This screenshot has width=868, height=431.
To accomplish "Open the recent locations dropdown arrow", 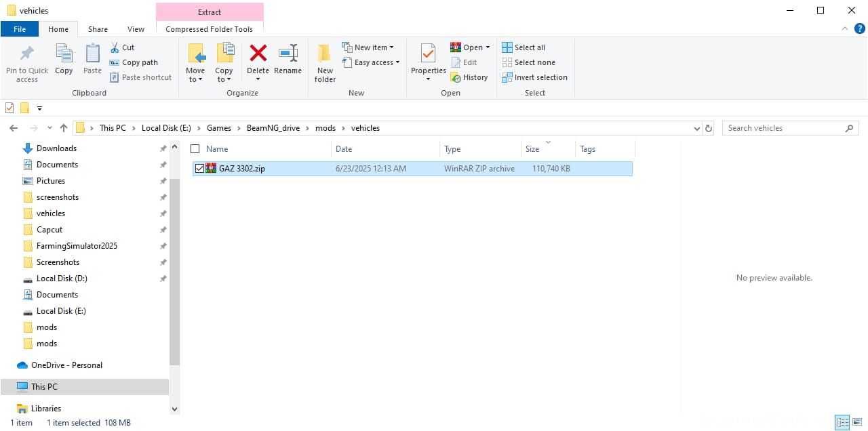I will coord(50,128).
